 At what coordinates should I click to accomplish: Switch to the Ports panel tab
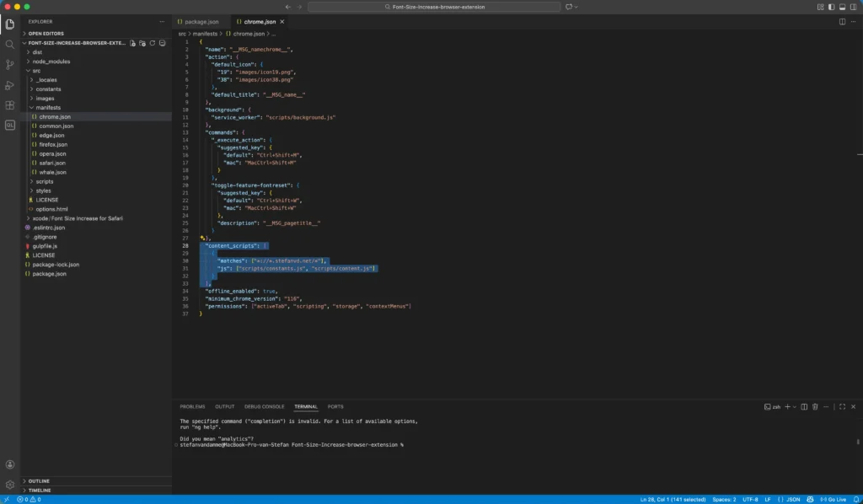click(335, 406)
